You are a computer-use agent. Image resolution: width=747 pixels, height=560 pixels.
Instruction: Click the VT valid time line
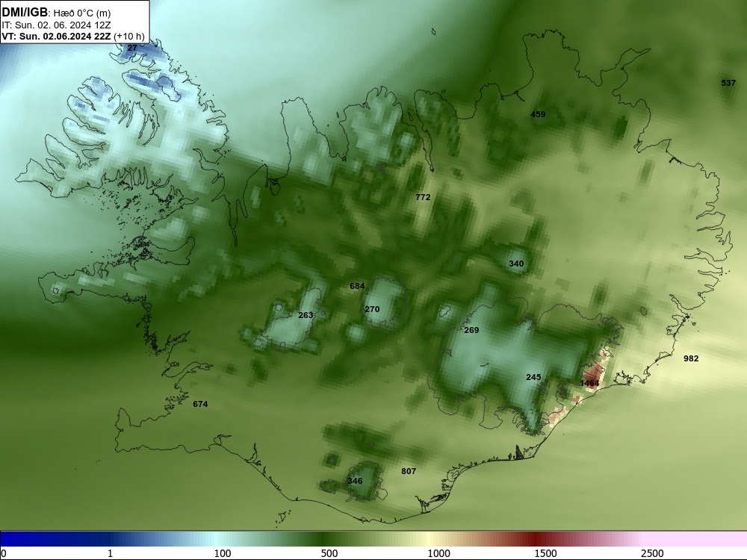[x=73, y=36]
